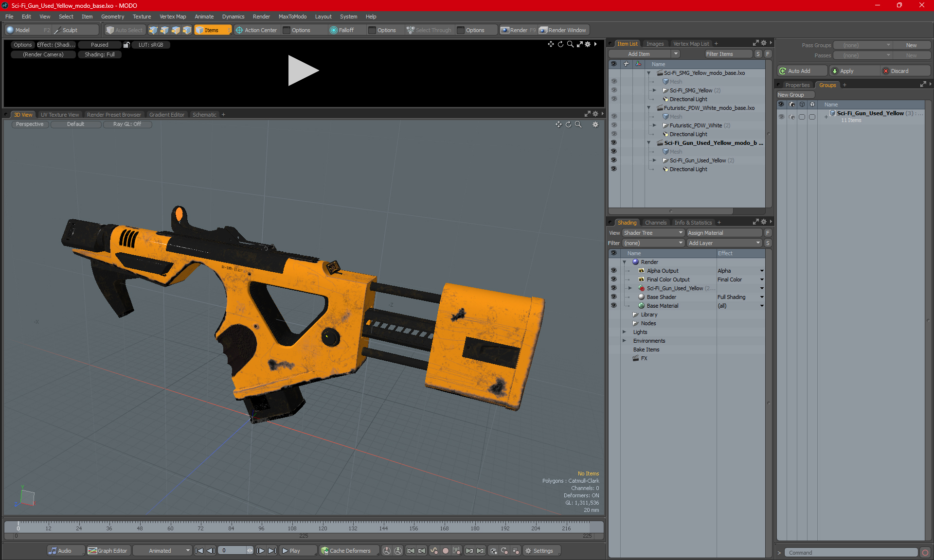Go to first frame
The image size is (934, 560).
coord(199,551)
